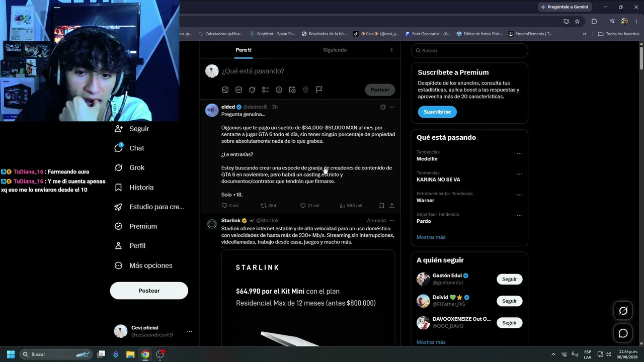
Task: Open the floating messages button
Action: tap(623, 333)
